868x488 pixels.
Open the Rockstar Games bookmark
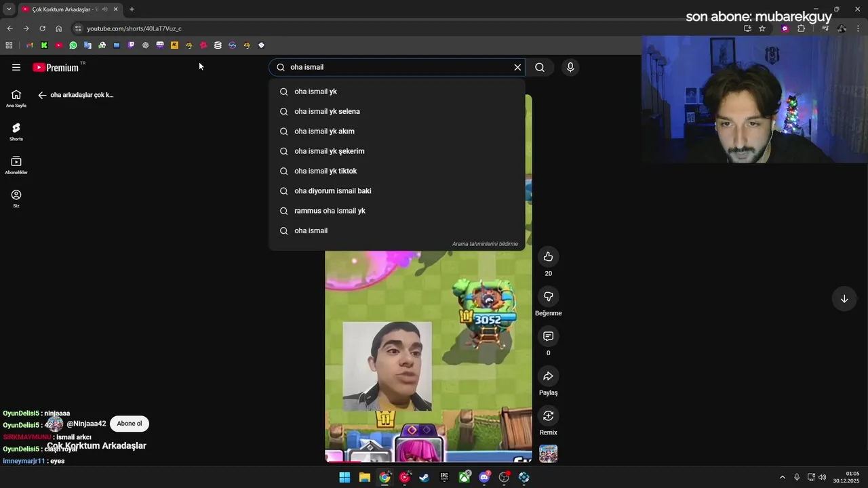[x=174, y=45]
